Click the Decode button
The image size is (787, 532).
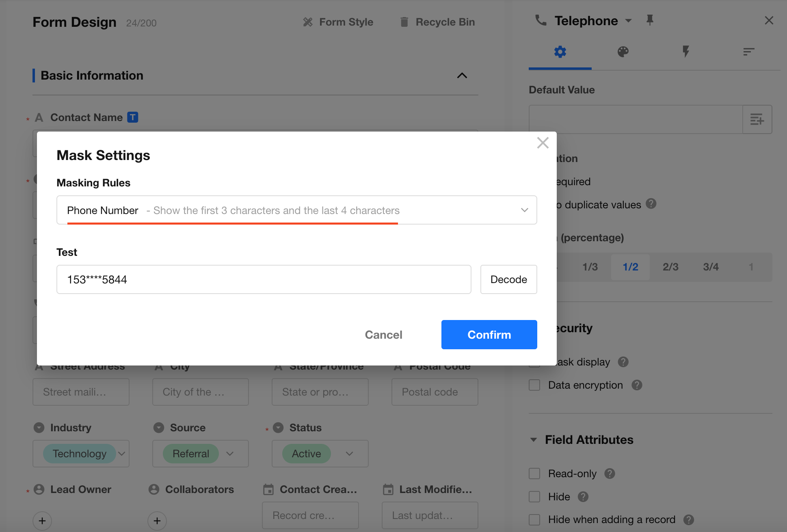[508, 279]
